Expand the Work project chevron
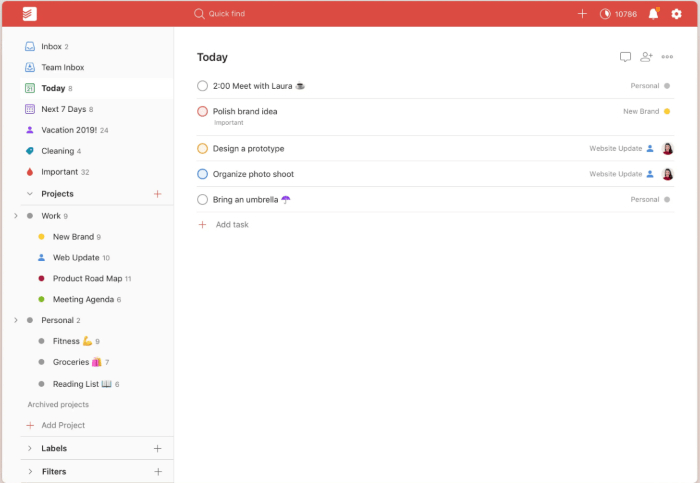700x483 pixels. pyautogui.click(x=16, y=216)
